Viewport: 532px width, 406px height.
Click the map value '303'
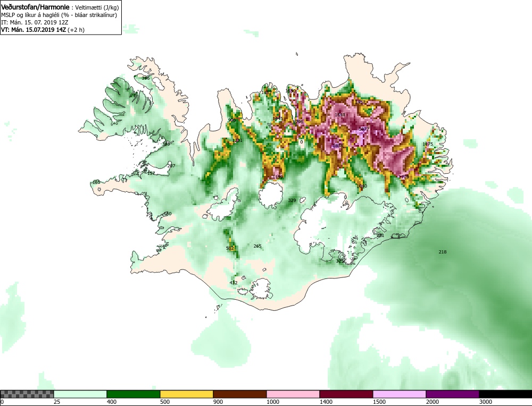coord(166,144)
